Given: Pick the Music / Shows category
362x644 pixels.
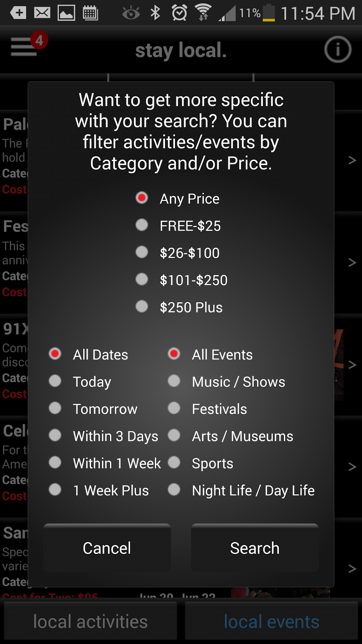Looking at the screenshot, I should pos(174,381).
